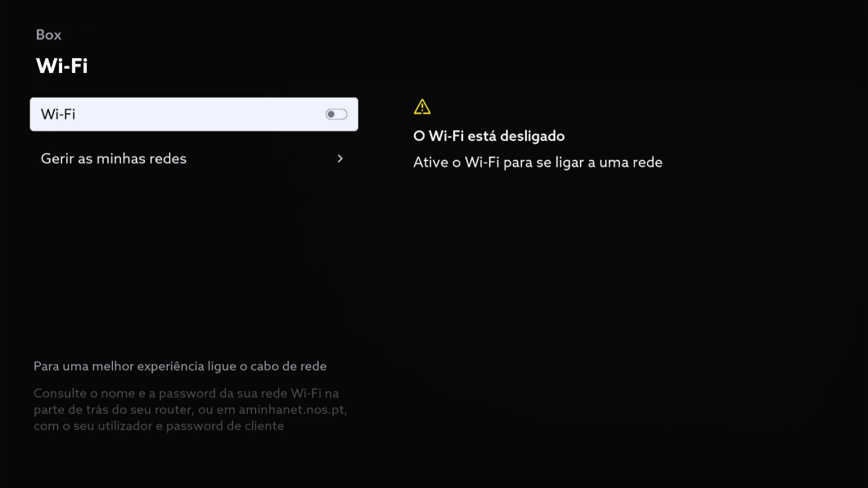Click the Para uma melhor experiência tip
This screenshot has width=868, height=488.
[x=180, y=366]
